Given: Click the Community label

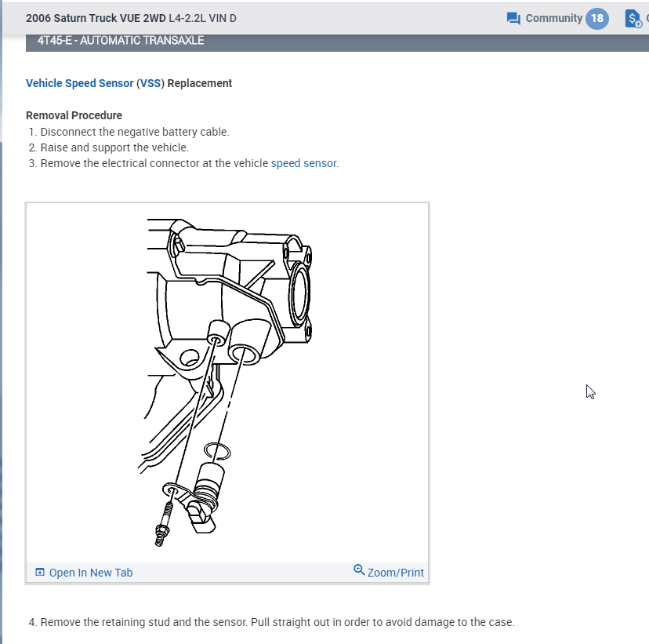Looking at the screenshot, I should pyautogui.click(x=554, y=18).
